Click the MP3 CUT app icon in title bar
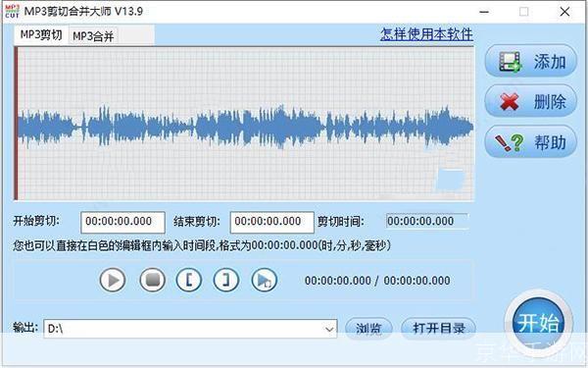The width and height of the screenshot is (588, 368). [12, 11]
